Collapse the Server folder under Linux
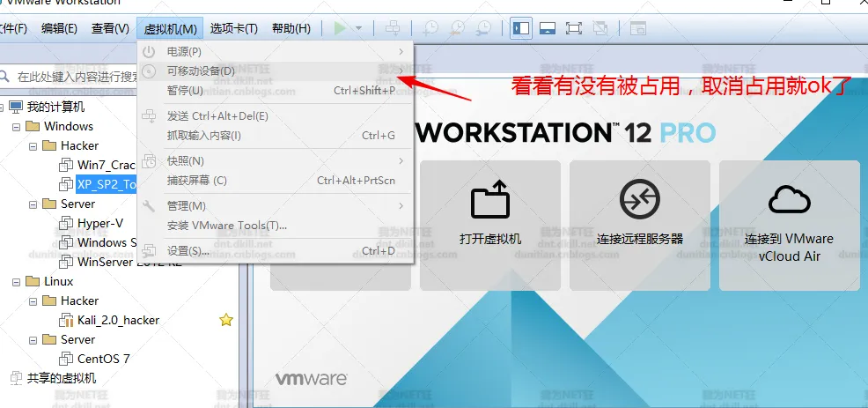Image resolution: width=868 pixels, height=408 pixels. click(33, 340)
